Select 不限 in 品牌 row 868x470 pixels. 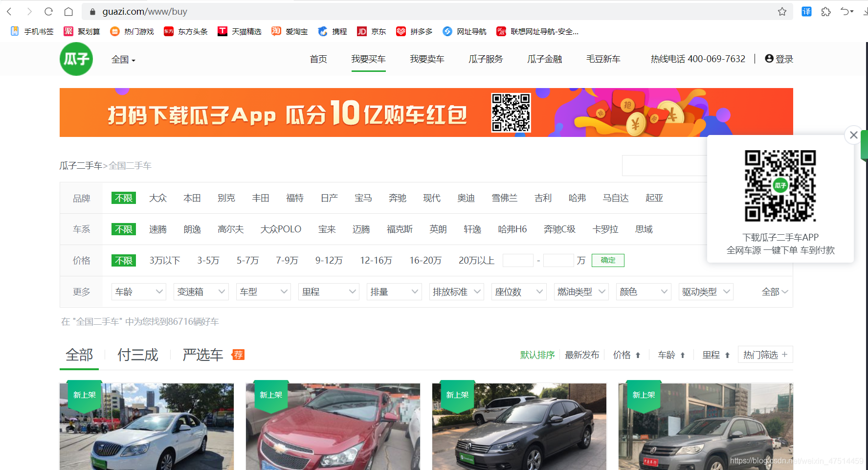click(124, 198)
